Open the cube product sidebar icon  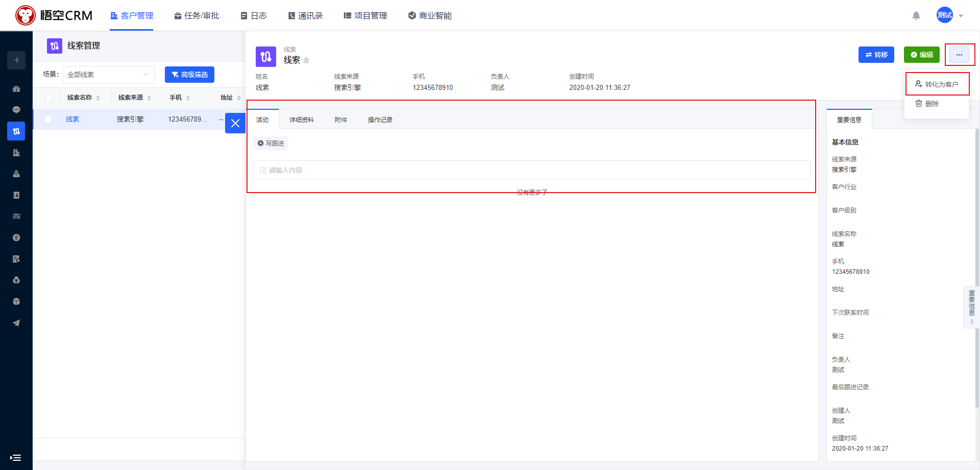pos(16,301)
